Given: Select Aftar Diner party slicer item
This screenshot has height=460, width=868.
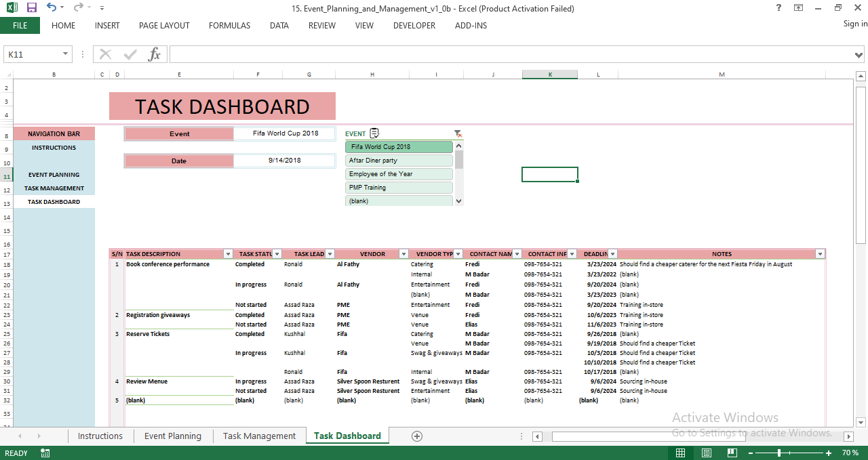Looking at the screenshot, I should pyautogui.click(x=399, y=161).
